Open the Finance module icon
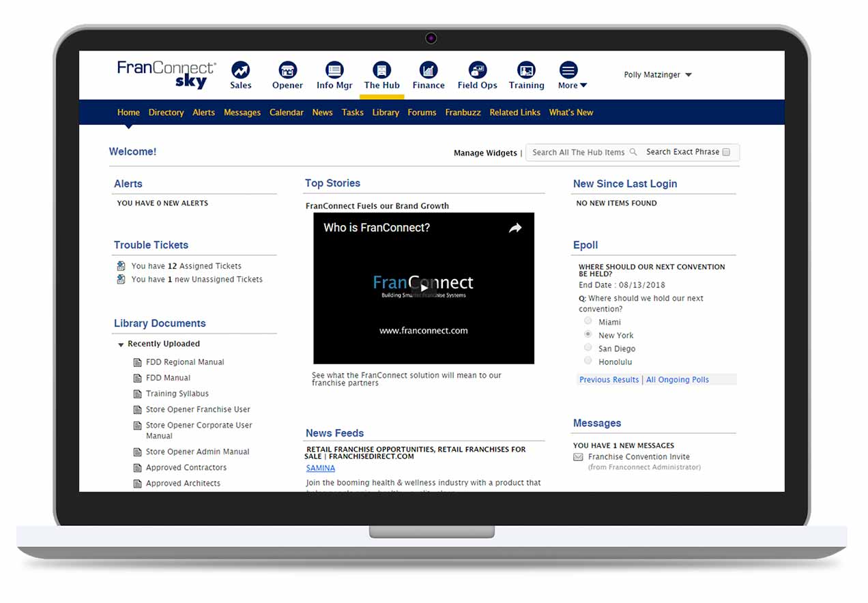 [x=429, y=70]
